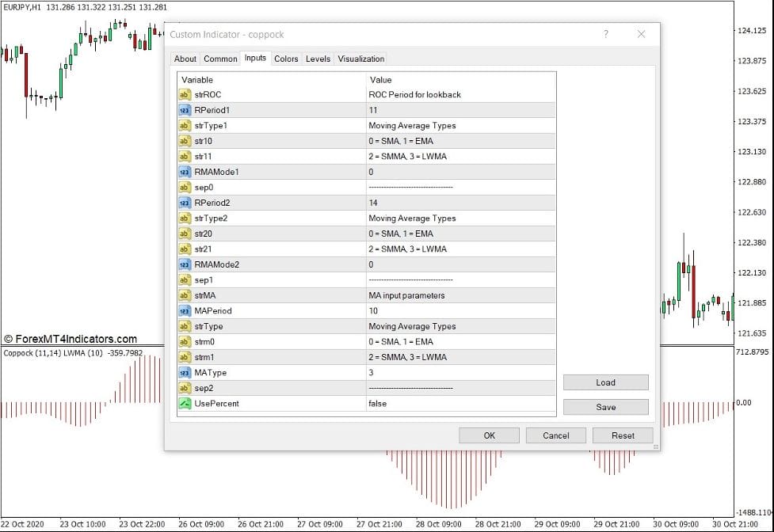
Task: Click the ab icon next to str11
Action: pos(184,156)
